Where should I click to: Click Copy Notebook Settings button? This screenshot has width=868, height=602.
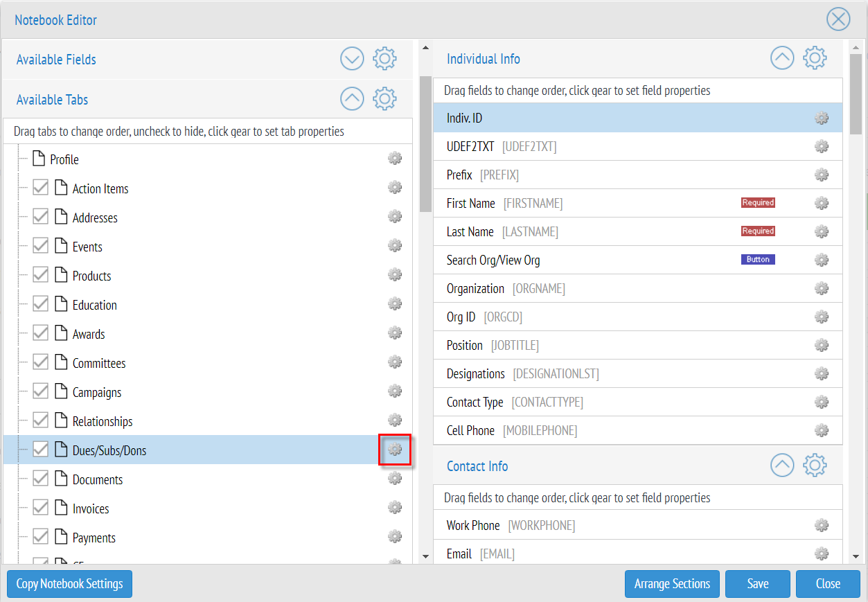coord(69,583)
